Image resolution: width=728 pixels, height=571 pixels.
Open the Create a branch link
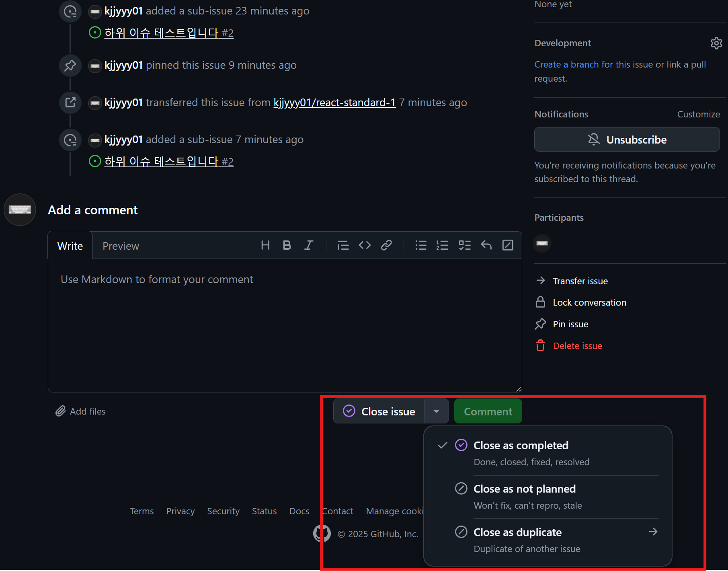point(566,64)
